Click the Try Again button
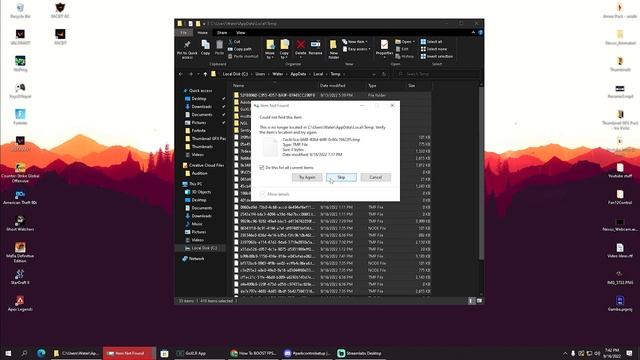This screenshot has height=360, width=640. (307, 177)
